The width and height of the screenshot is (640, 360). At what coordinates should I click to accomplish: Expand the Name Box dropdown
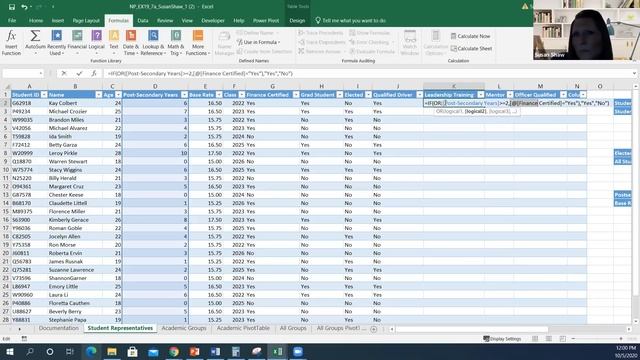pyautogui.click(x=41, y=73)
